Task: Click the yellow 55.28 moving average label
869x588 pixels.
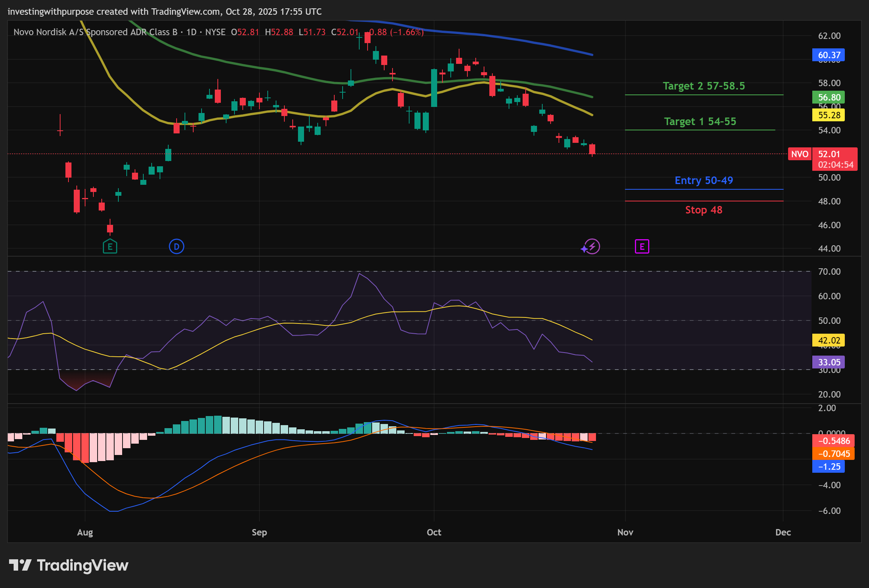Action: (x=828, y=115)
